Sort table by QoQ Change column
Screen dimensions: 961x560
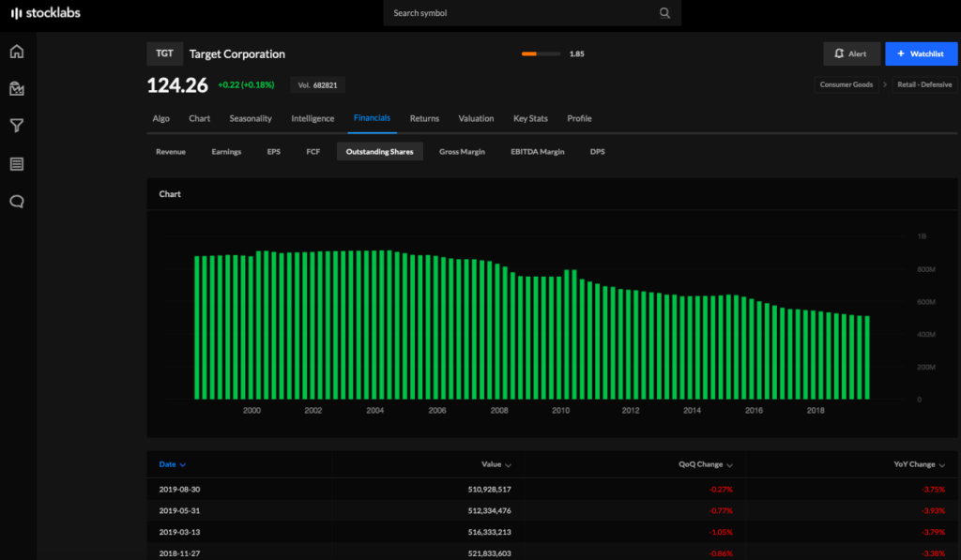pyautogui.click(x=706, y=464)
